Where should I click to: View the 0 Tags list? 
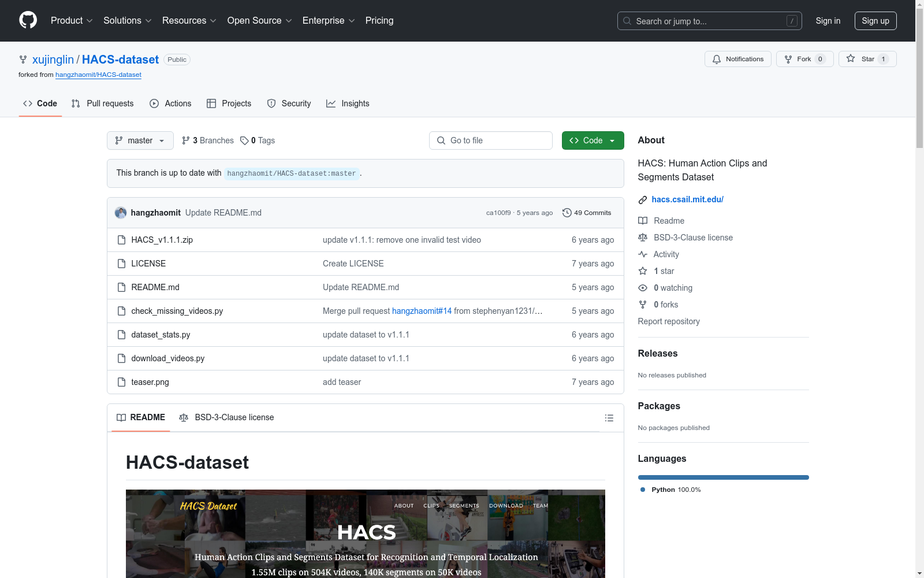click(x=258, y=140)
